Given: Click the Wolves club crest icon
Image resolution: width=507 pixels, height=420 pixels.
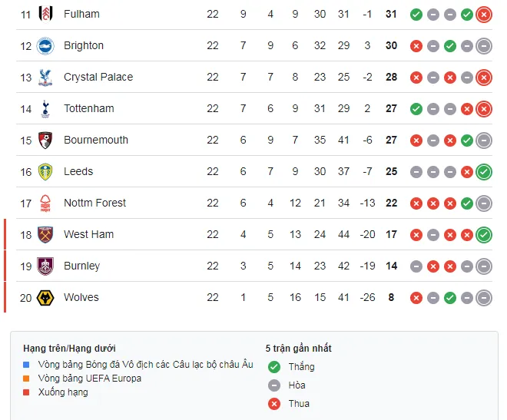Looking at the screenshot, I should pos(45,297).
